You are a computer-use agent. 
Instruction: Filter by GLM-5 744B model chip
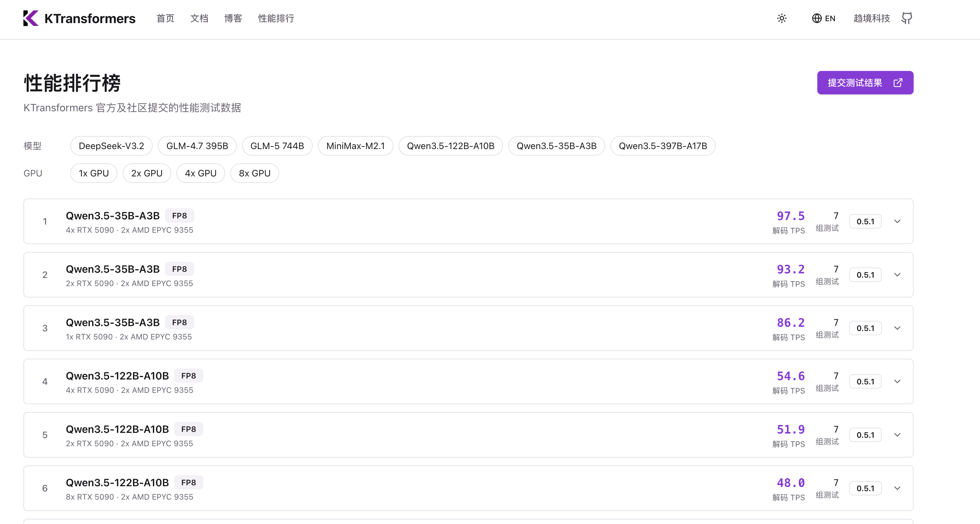click(277, 146)
